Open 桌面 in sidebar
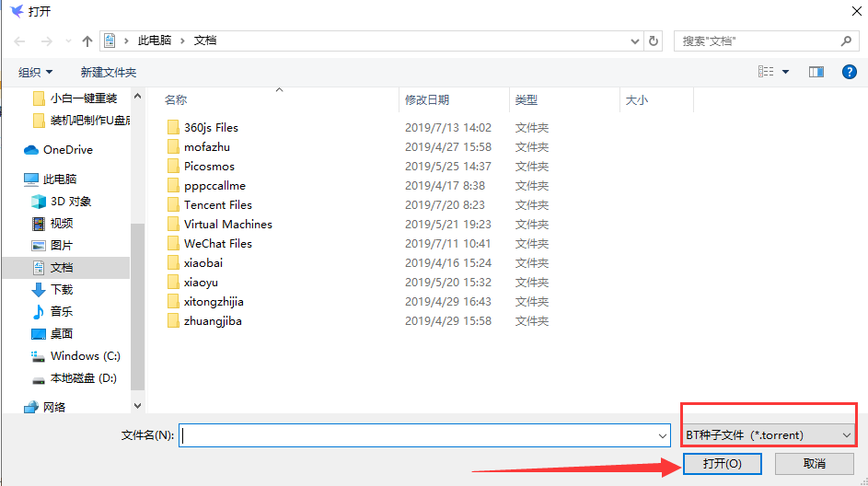 click(x=61, y=334)
